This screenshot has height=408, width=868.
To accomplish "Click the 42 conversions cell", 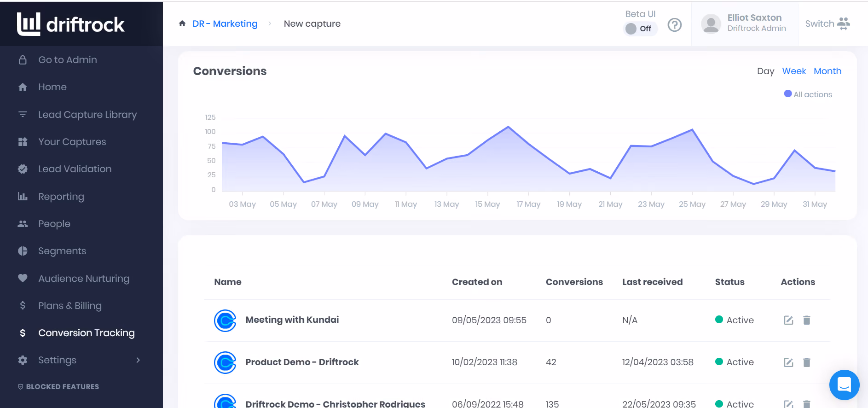I will pyautogui.click(x=551, y=362).
